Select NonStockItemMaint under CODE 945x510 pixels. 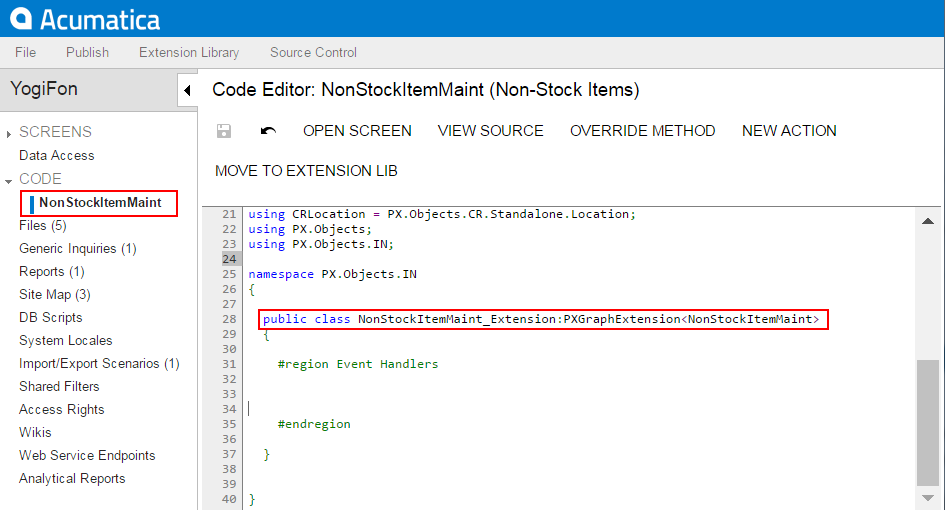click(x=100, y=203)
